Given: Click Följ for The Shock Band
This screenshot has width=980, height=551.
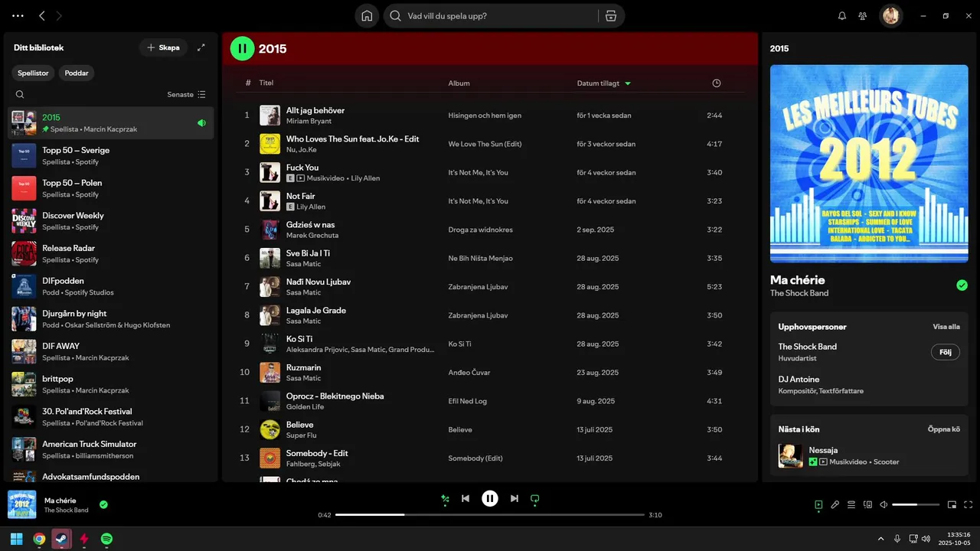Looking at the screenshot, I should pos(946,352).
